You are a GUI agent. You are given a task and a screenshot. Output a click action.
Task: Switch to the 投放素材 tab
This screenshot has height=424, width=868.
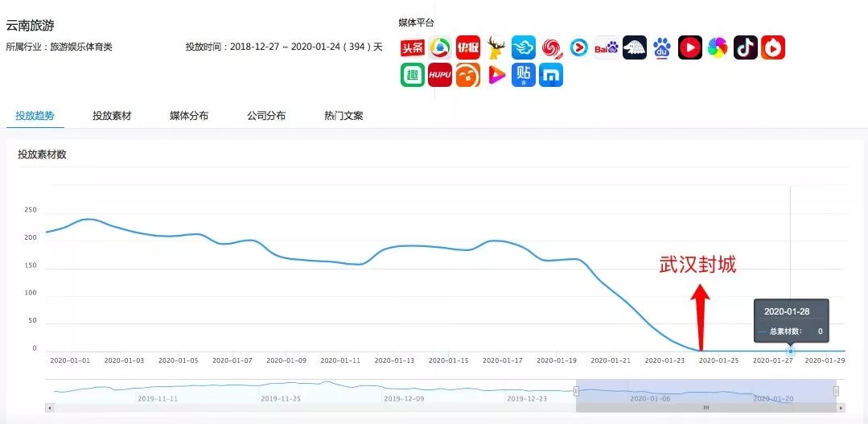click(112, 116)
